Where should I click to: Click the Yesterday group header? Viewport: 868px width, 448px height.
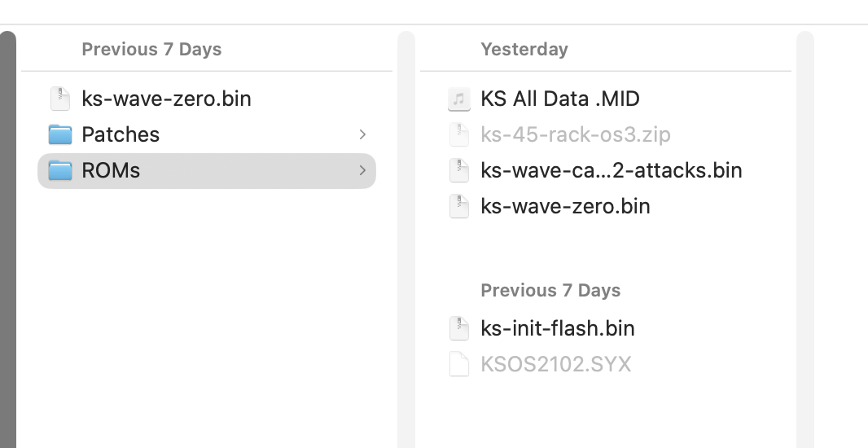524,50
